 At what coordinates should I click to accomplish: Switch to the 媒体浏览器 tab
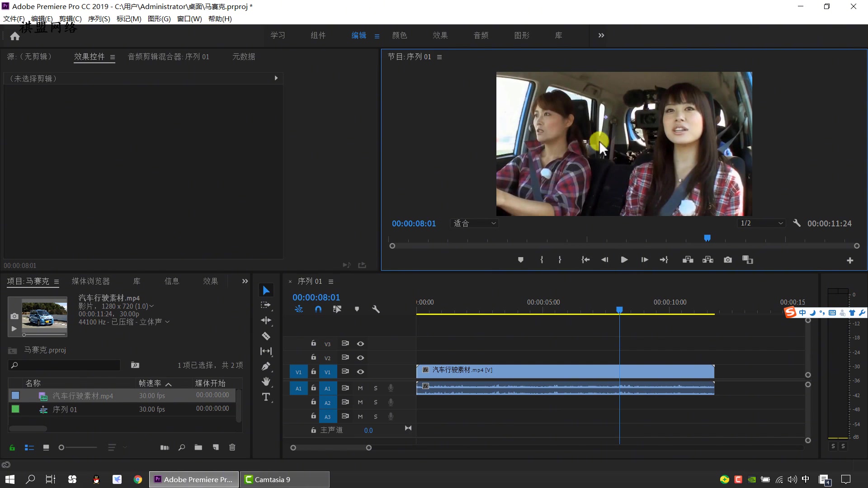pos(91,281)
